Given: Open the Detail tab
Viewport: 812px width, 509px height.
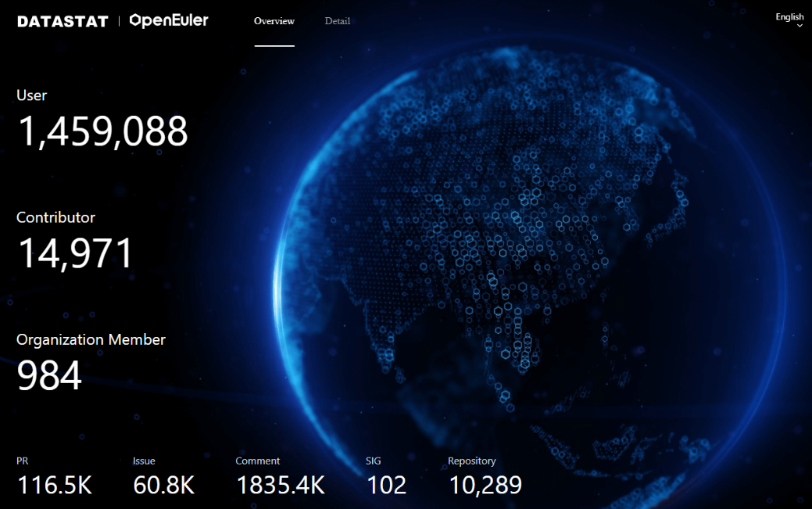Looking at the screenshot, I should coord(338,21).
